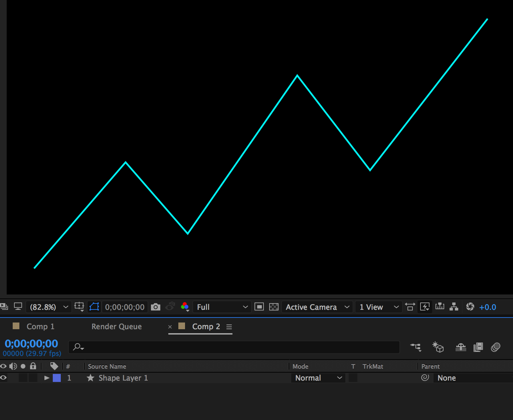This screenshot has height=420, width=513.
Task: Click the Source Name column header
Action: tap(107, 366)
